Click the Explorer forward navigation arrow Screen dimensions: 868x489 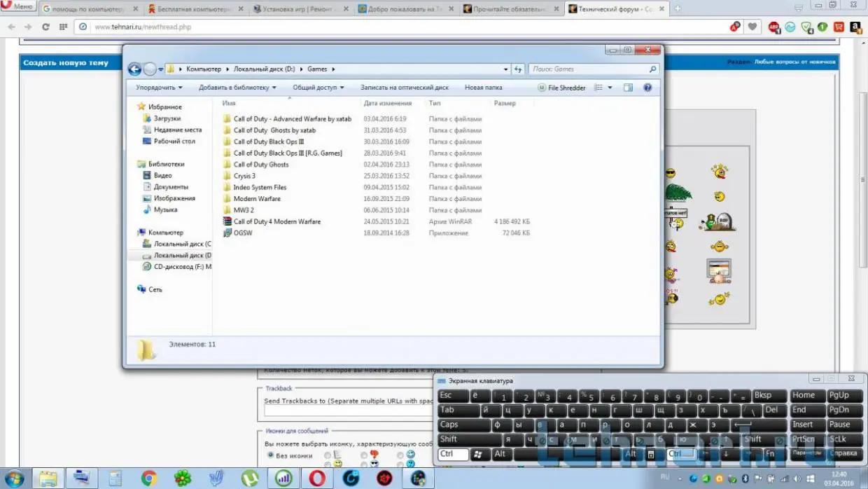tap(150, 69)
